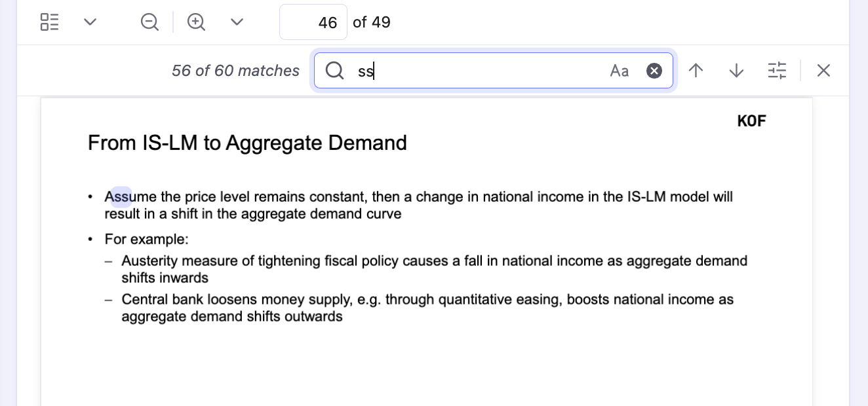Expand the sidebar options chevron

[90, 22]
